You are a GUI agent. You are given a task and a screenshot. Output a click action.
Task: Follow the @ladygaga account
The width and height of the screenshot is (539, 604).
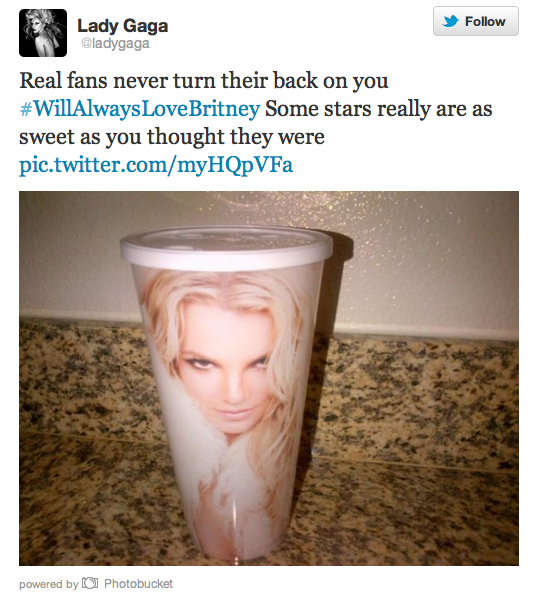coord(476,21)
